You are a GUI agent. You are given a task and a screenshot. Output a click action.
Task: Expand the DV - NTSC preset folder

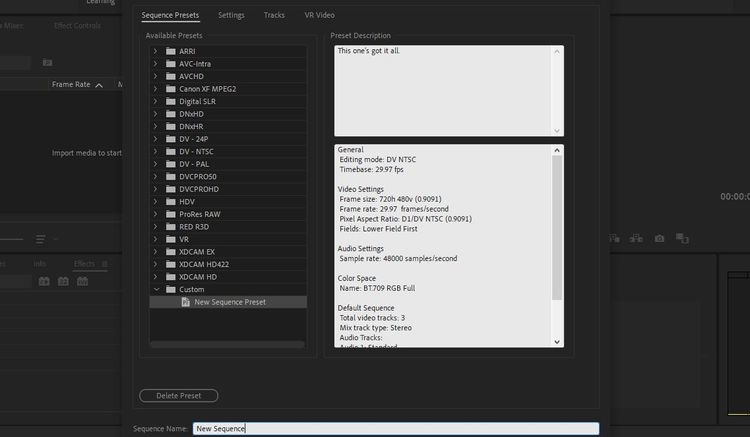[x=155, y=151]
